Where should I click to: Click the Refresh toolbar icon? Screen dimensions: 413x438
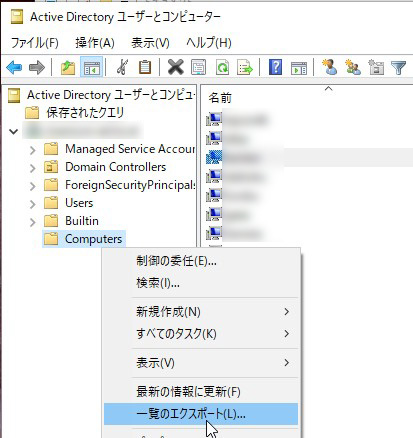[x=222, y=67]
